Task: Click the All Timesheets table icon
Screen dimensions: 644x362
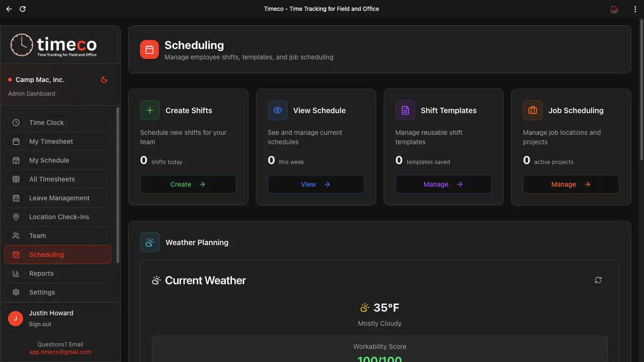Action: point(16,179)
